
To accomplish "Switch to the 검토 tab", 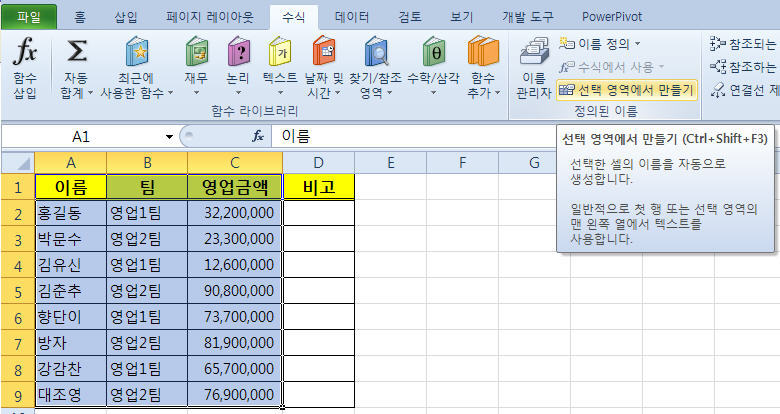I will [x=409, y=17].
